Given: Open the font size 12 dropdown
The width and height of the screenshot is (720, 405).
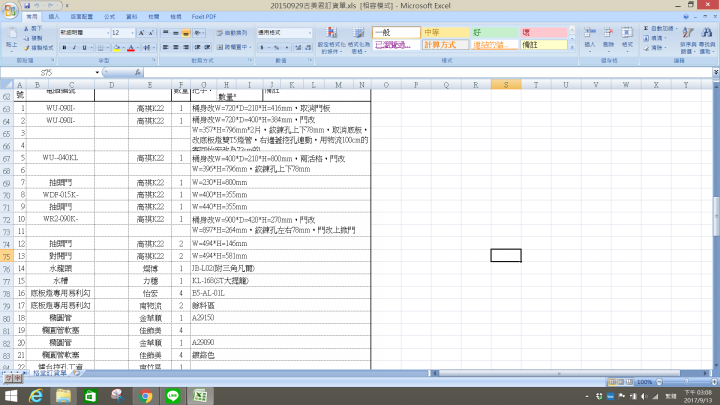Looking at the screenshot, I should coord(132,33).
